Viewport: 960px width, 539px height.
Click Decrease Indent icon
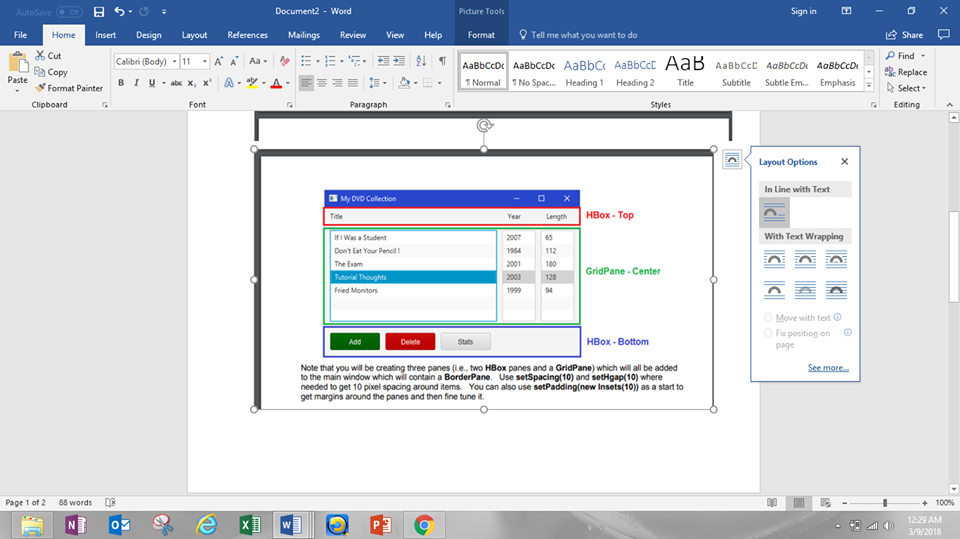pyautogui.click(x=383, y=61)
